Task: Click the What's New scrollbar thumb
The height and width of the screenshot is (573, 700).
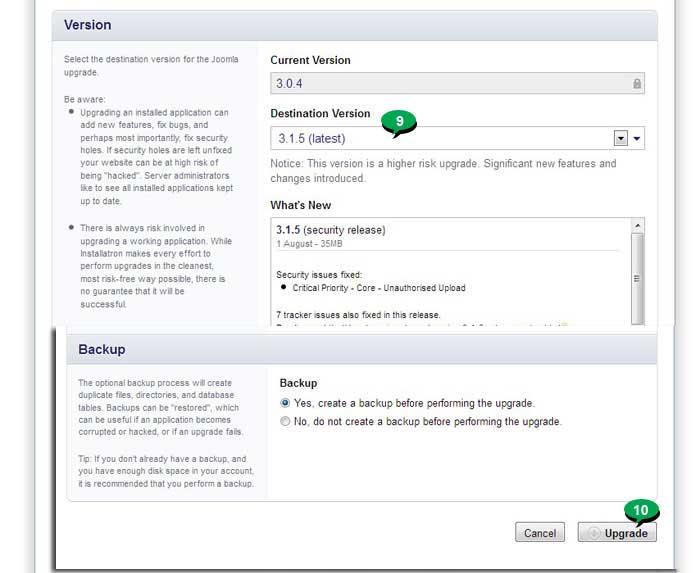Action: tap(638, 278)
